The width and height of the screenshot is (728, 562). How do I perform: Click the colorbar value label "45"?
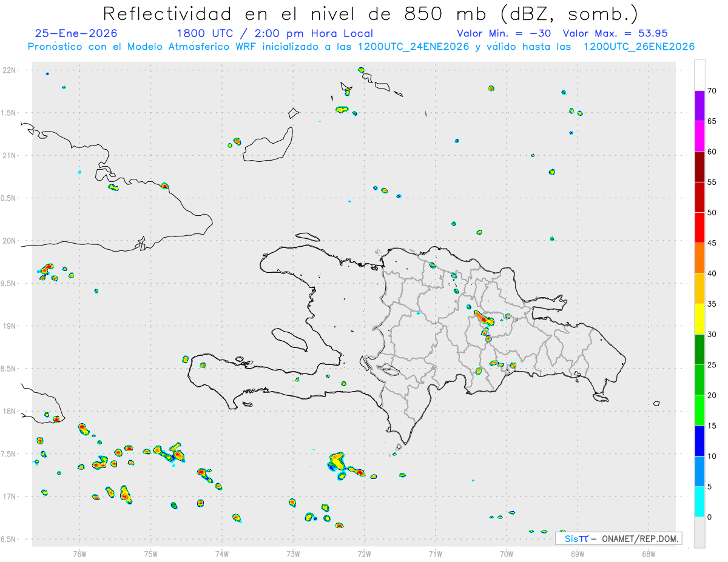[x=712, y=243]
